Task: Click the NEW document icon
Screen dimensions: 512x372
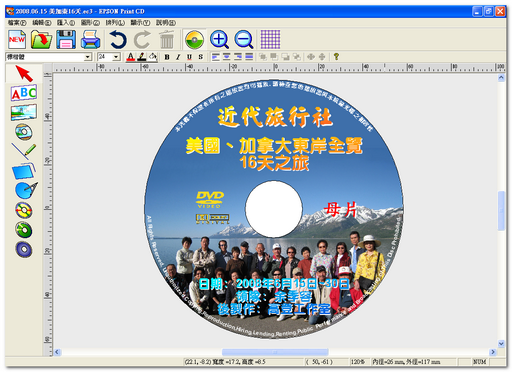Action: click(17, 40)
